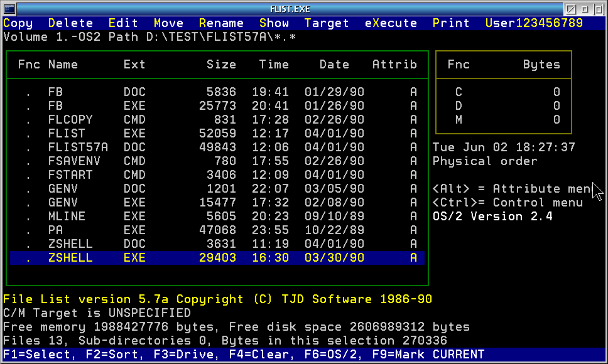This screenshot has height=364, width=608.
Task: Click the Free memory 1988427776 bytes text
Action: tap(109, 327)
